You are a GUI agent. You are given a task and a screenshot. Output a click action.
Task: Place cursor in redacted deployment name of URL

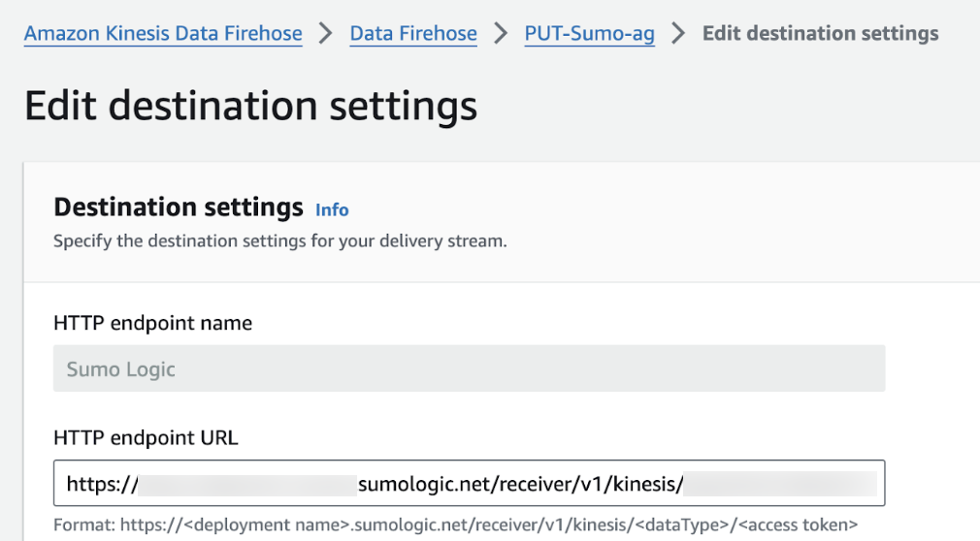(x=247, y=483)
